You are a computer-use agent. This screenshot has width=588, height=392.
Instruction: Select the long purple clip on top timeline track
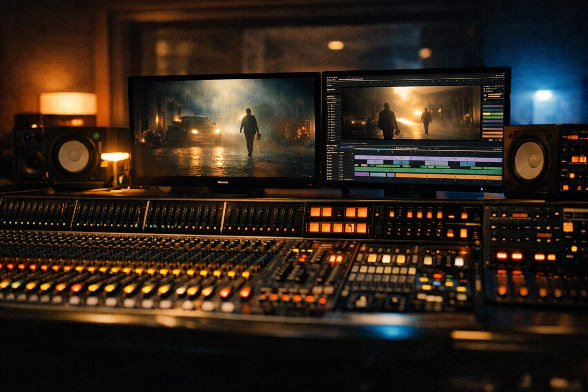click(x=428, y=159)
